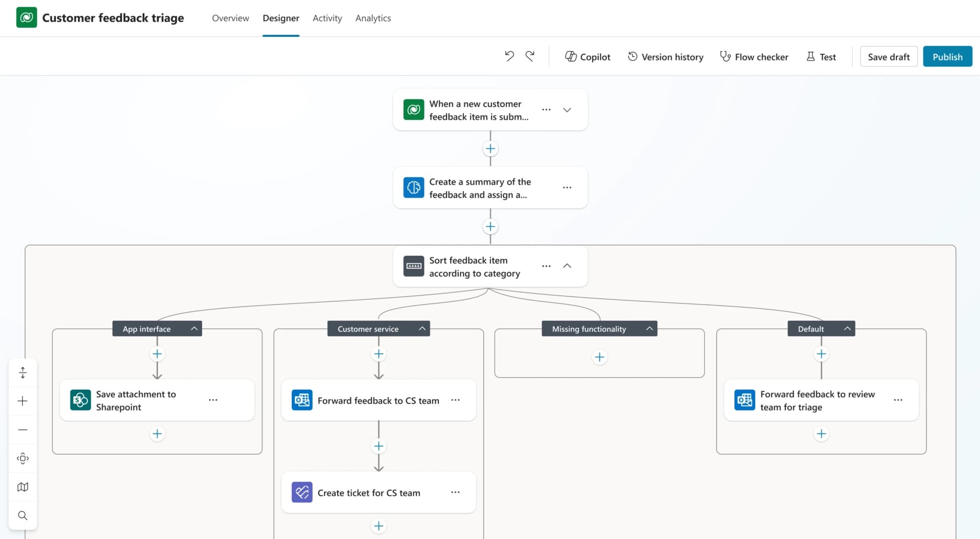Open the Copilot panel

pyautogui.click(x=588, y=57)
